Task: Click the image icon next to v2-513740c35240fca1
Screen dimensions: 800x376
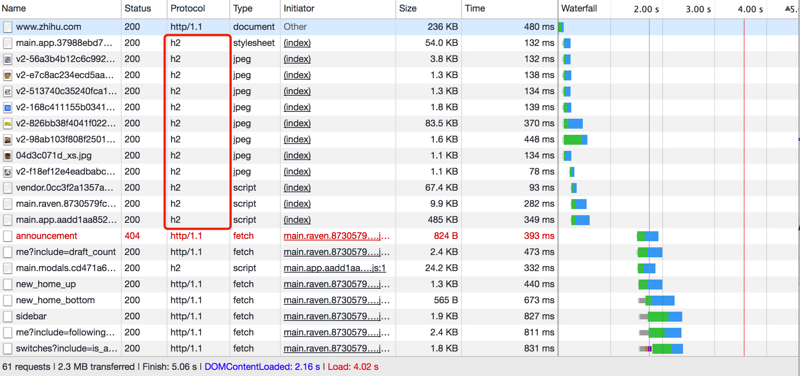Action: click(7, 91)
